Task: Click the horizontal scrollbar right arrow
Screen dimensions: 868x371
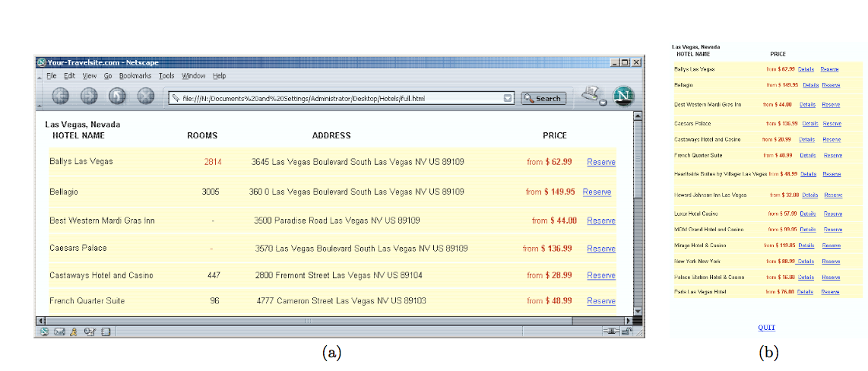Action: pyautogui.click(x=629, y=321)
